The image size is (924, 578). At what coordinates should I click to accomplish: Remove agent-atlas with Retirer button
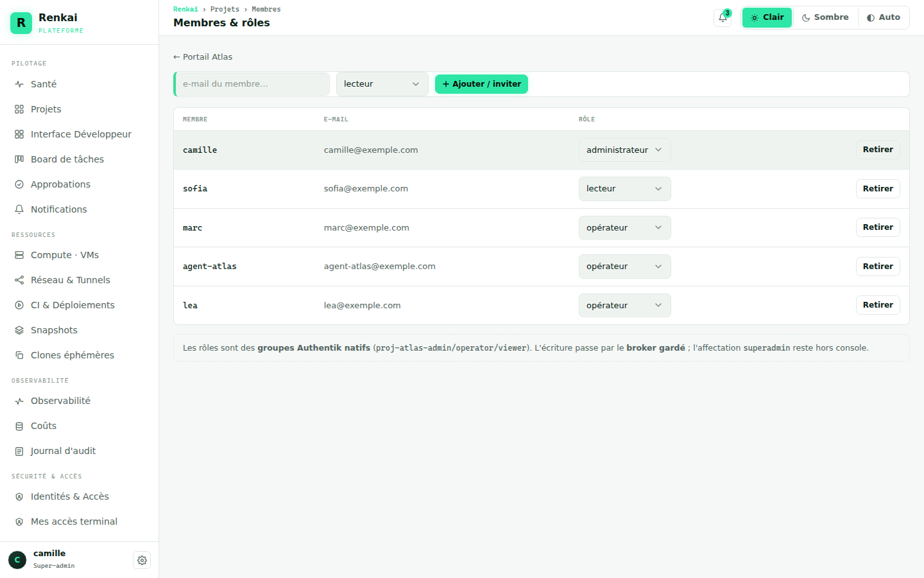[878, 267]
